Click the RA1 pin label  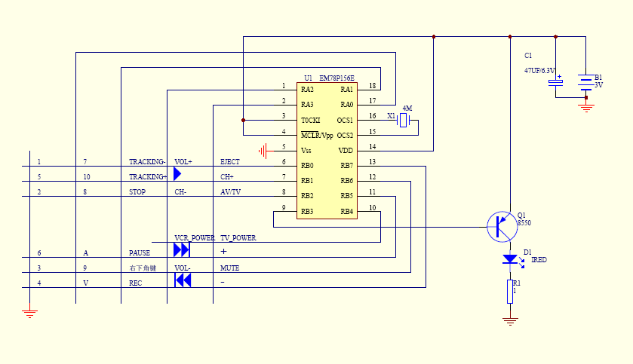[347, 90]
